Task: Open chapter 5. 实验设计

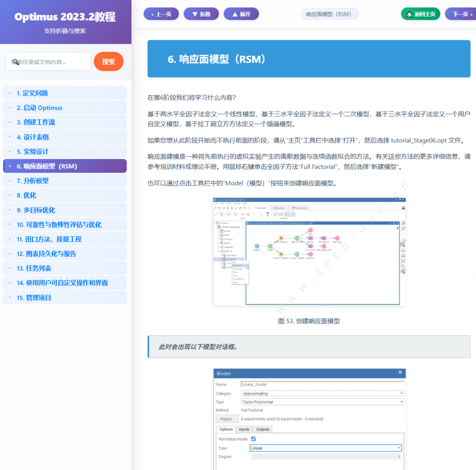Action: click(65, 152)
